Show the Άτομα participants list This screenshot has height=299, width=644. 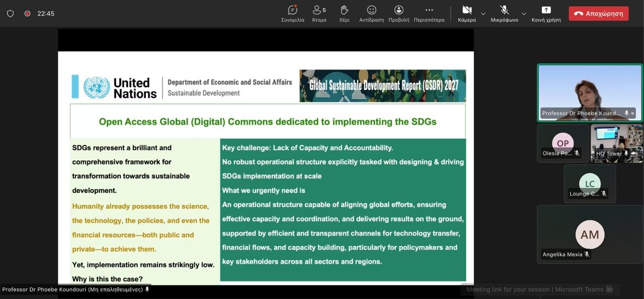coord(319,13)
